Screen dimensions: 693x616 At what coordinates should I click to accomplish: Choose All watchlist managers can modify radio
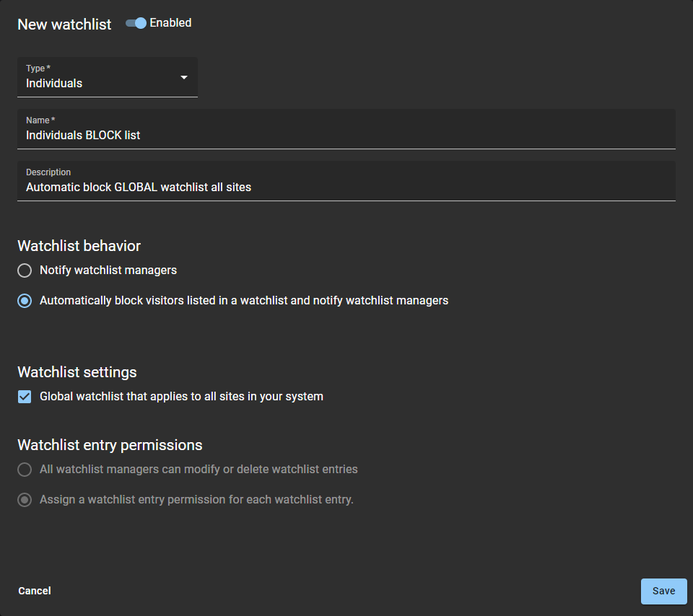(25, 470)
